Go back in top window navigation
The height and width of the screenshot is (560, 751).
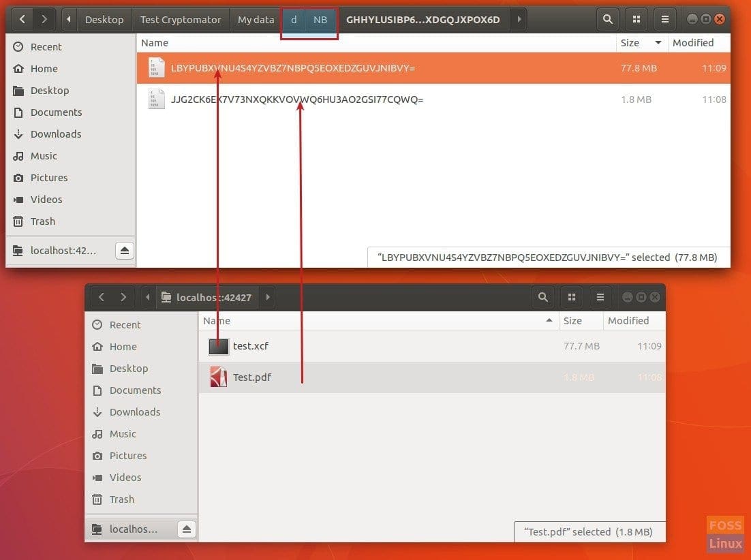click(x=22, y=20)
